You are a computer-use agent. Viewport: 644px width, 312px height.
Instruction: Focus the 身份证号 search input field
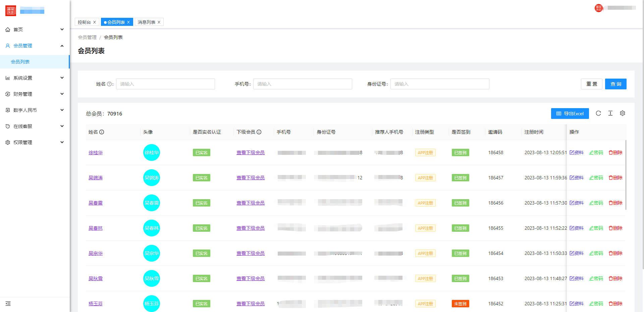click(440, 84)
